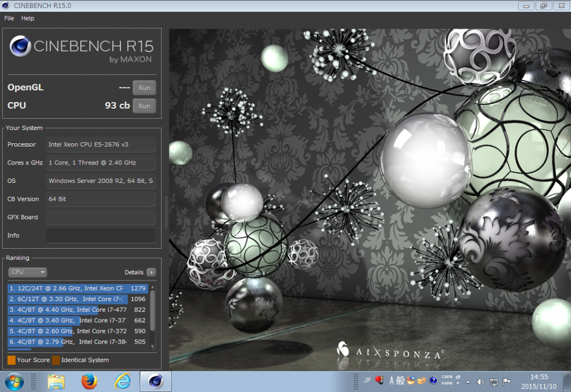Open the language bar options arrow
The height and width of the screenshot is (392, 571).
pos(458,383)
